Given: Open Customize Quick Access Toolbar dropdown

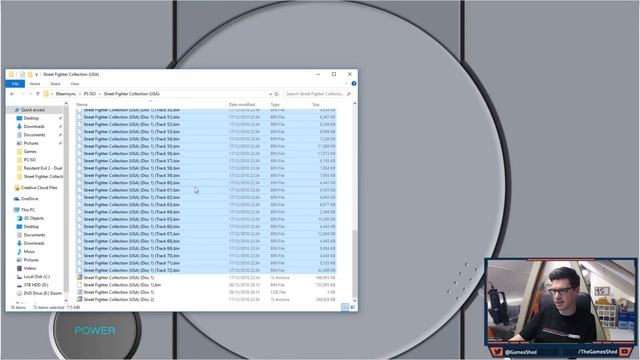Looking at the screenshot, I should point(37,75).
